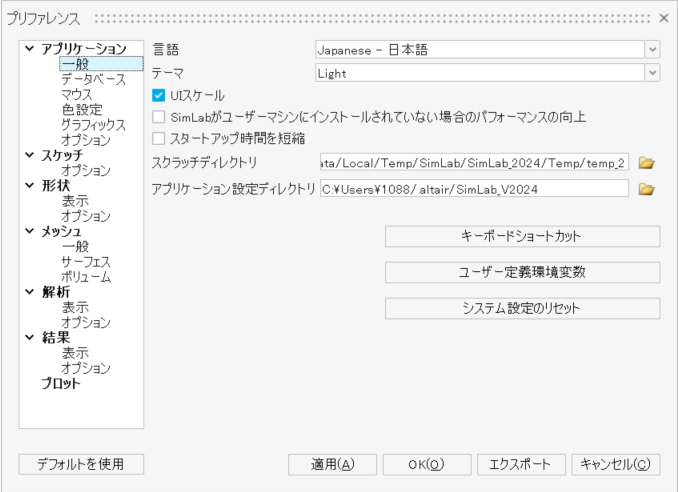Screen dimensions: 678x492
Task: Select データベース in the settings tree
Action: [x=92, y=79]
